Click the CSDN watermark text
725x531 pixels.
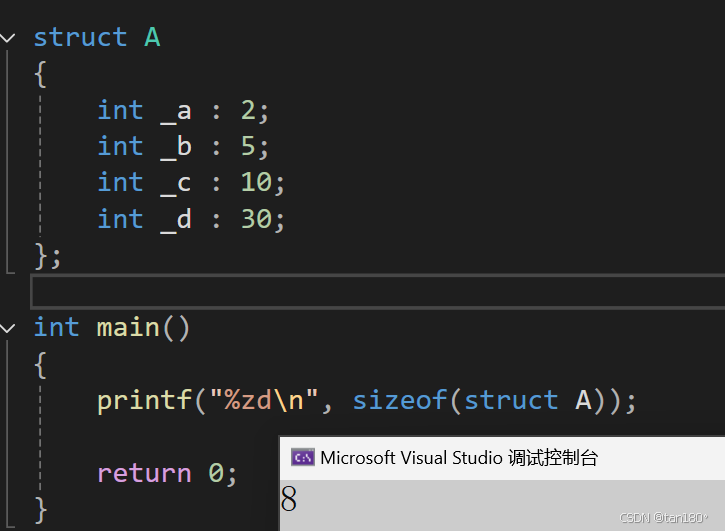click(663, 518)
